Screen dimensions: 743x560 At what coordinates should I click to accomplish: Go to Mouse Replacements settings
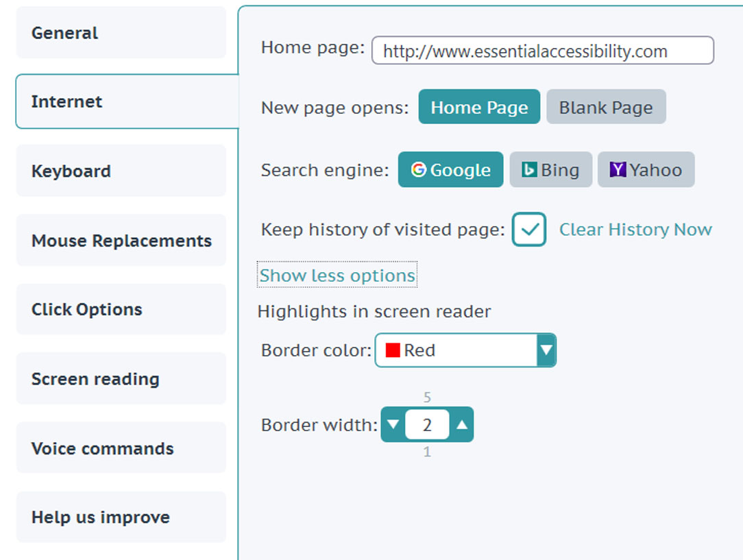(121, 240)
